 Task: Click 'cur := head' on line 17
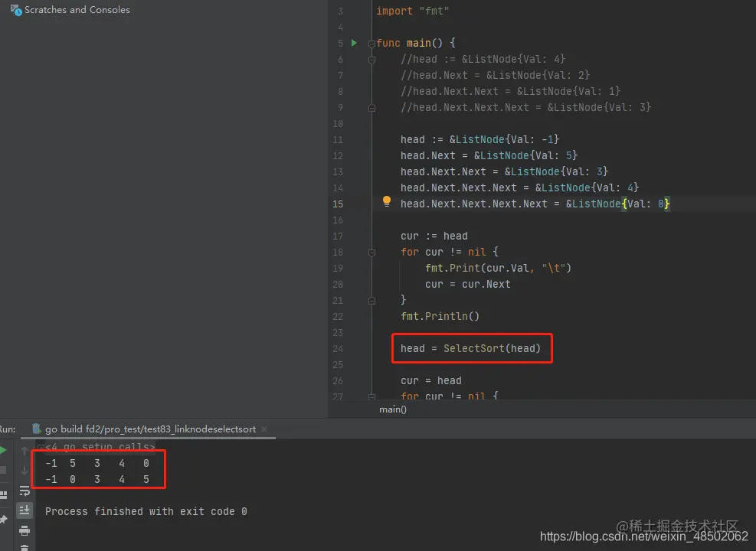coord(434,236)
